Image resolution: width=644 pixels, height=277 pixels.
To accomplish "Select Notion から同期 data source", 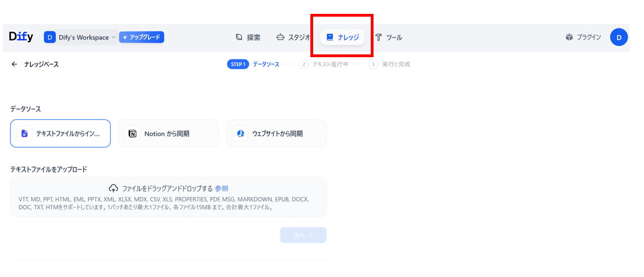I will coord(168,133).
